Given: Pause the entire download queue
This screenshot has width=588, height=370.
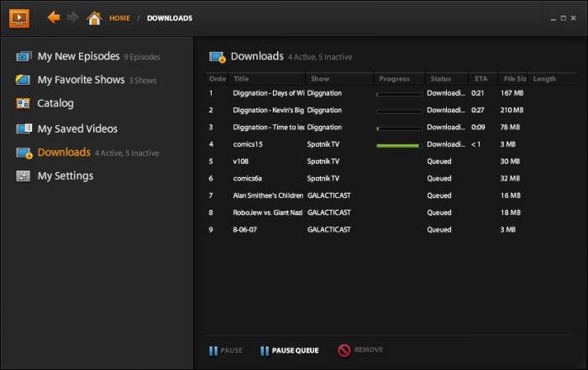Looking at the screenshot, I should pos(290,351).
